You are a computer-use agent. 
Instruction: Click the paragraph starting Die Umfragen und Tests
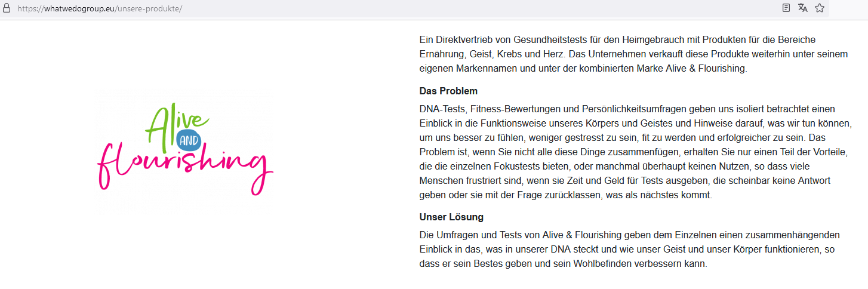(630, 249)
